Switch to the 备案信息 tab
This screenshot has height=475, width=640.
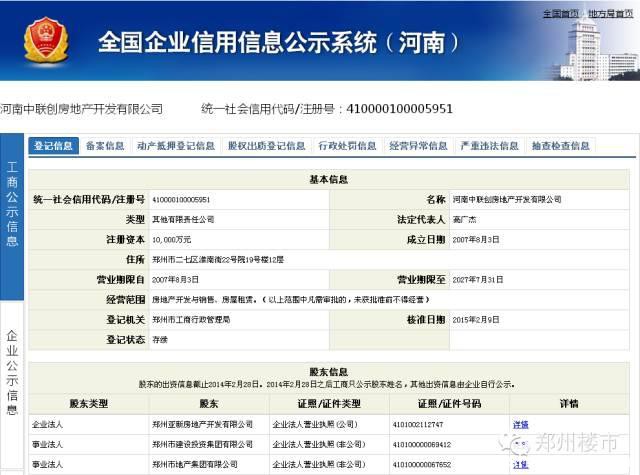coord(105,146)
